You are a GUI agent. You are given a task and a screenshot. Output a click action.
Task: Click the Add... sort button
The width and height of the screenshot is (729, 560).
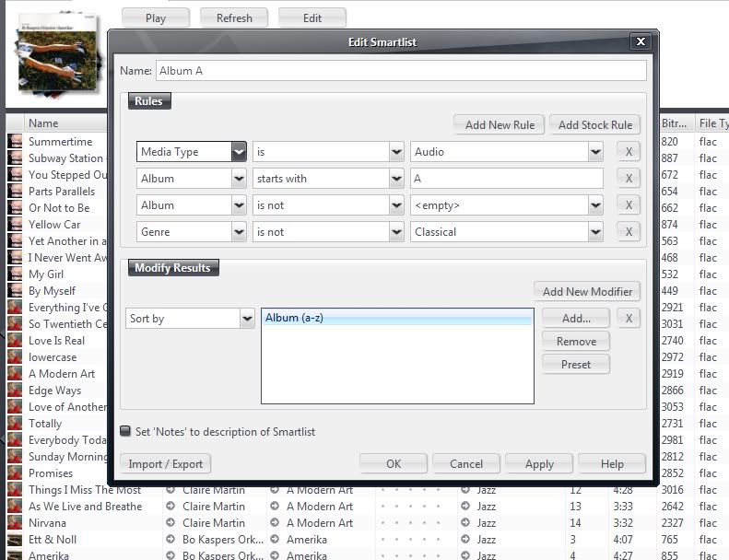tap(576, 319)
